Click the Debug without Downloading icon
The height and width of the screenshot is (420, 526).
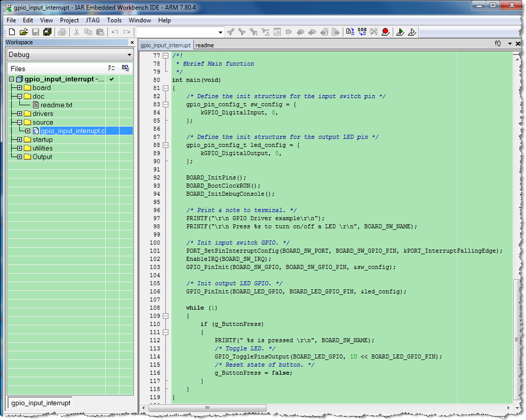(412, 32)
